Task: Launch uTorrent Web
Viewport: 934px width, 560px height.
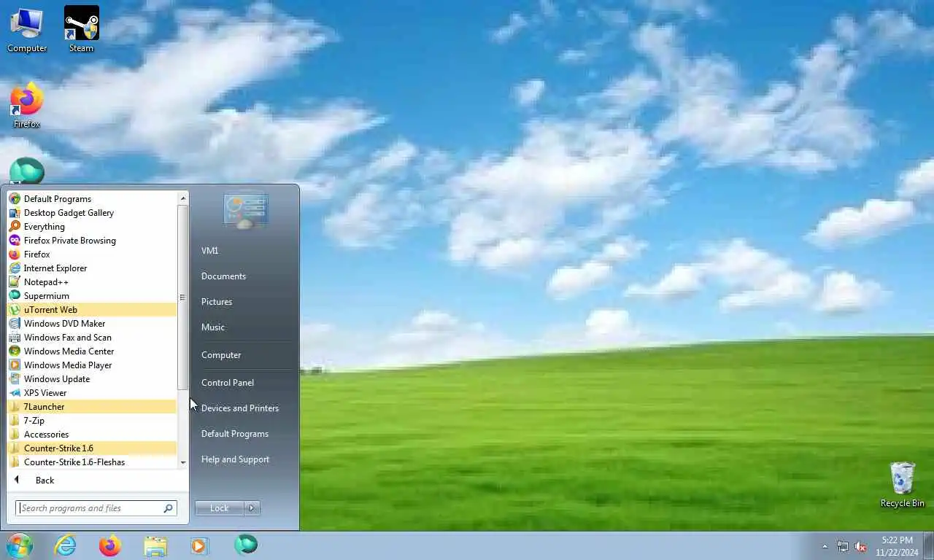Action: [92, 309]
